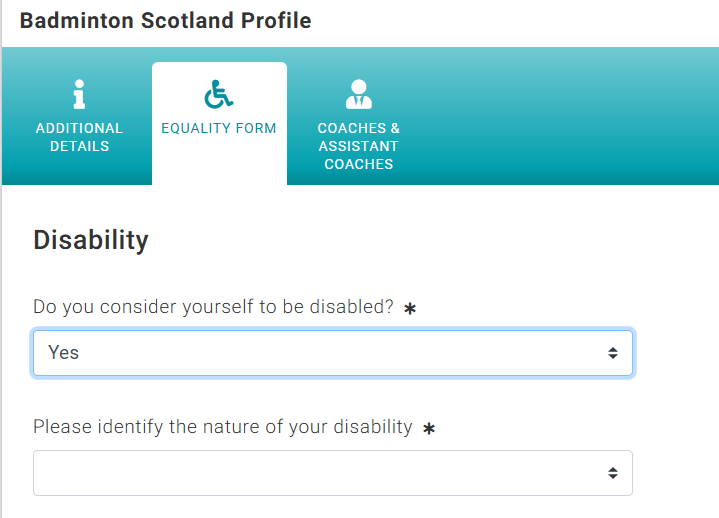Click the "Do you consider yourself to be disabled?" label

[213, 307]
